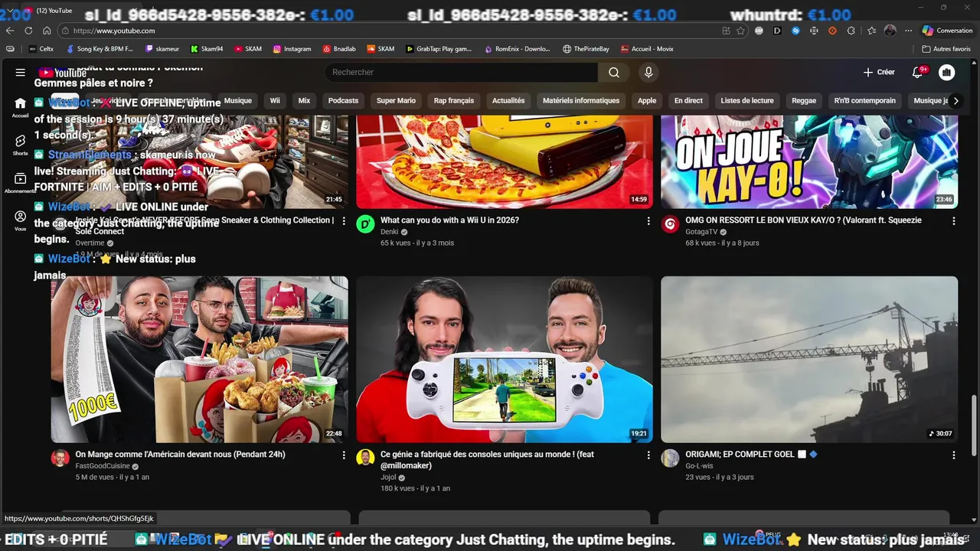Open split screen icon in address bar
Screen dimensions: 980x551
pyautogui.click(x=726, y=31)
